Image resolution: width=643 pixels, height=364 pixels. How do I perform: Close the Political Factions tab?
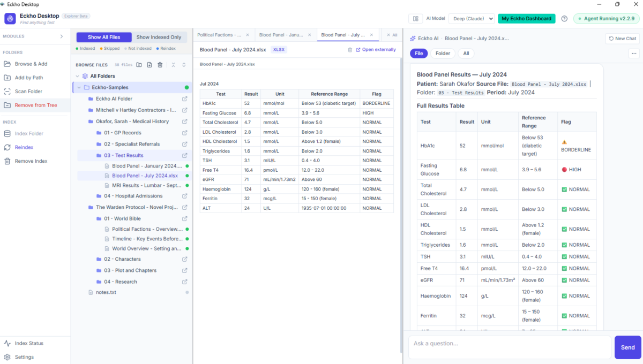248,35
